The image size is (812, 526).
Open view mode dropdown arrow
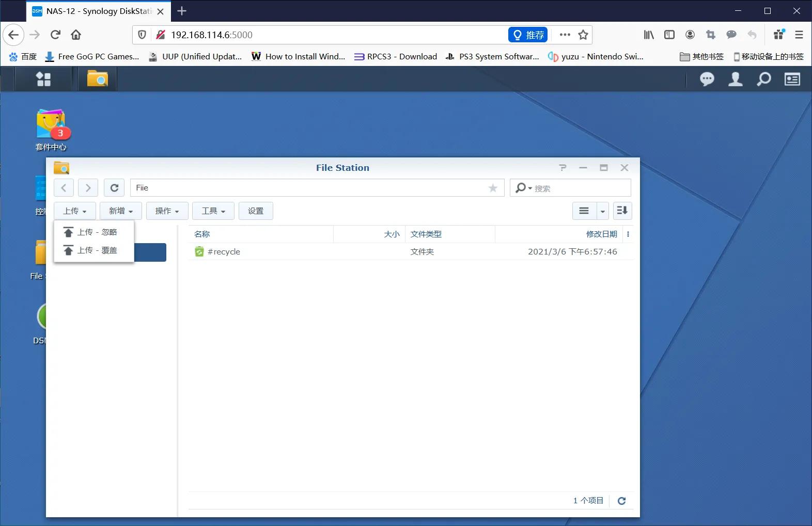(x=602, y=211)
